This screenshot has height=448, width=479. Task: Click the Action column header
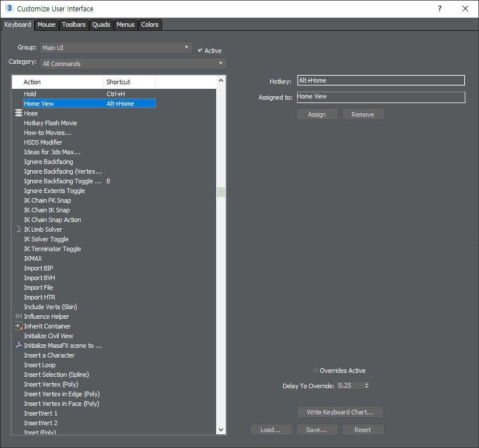pyautogui.click(x=57, y=82)
